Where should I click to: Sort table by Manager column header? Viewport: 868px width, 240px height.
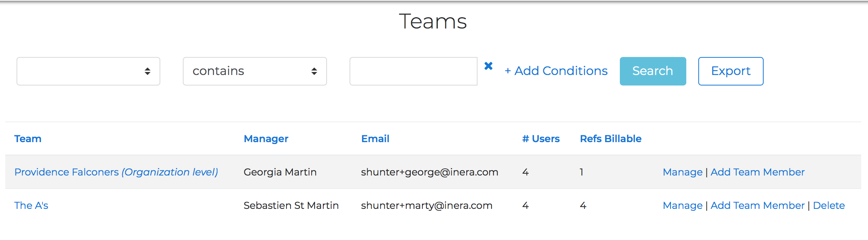[x=266, y=139]
